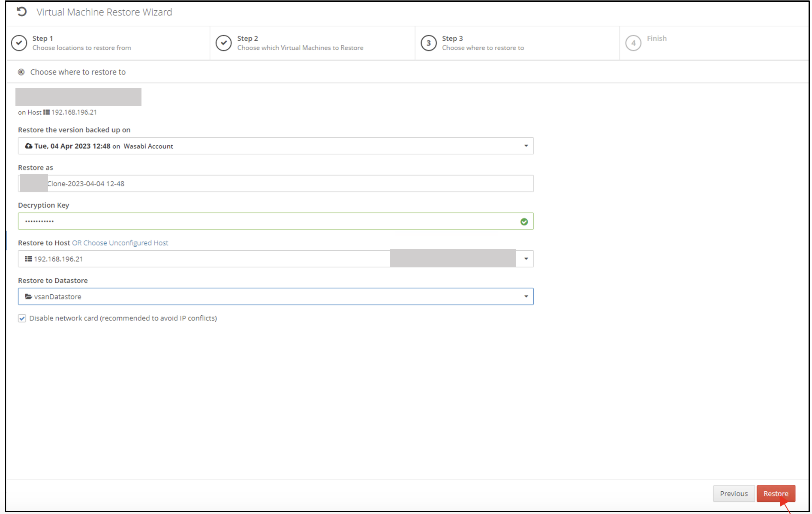Screen dimensions: 812x514
Task: Click the cloud icon in backup version field
Action: pyautogui.click(x=29, y=146)
